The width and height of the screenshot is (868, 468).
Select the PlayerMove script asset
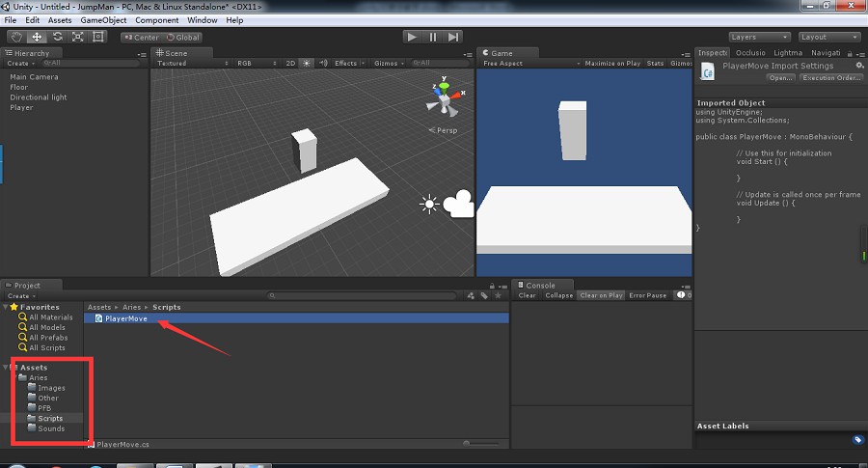pos(297,318)
